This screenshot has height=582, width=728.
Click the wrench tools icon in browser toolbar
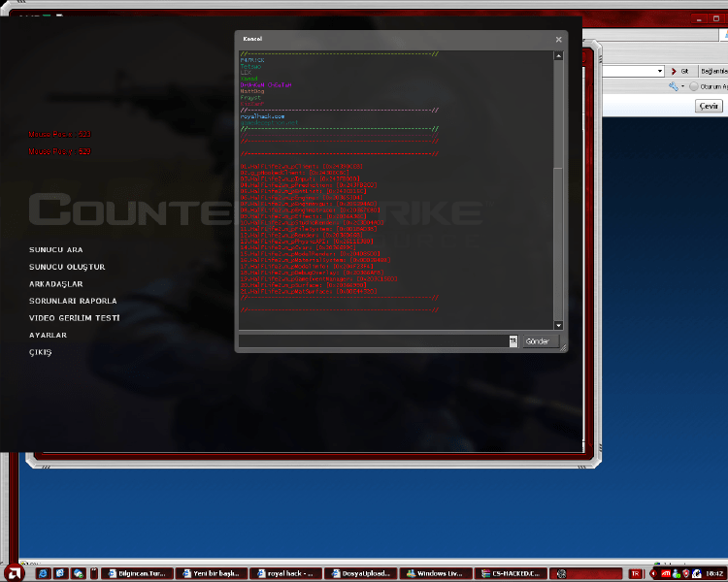[x=674, y=86]
